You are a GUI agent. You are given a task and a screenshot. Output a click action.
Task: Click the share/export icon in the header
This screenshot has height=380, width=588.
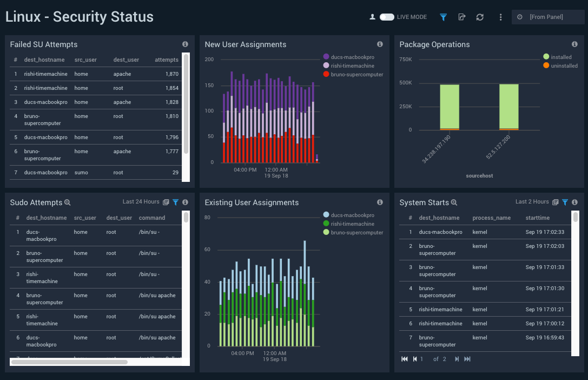click(x=461, y=17)
